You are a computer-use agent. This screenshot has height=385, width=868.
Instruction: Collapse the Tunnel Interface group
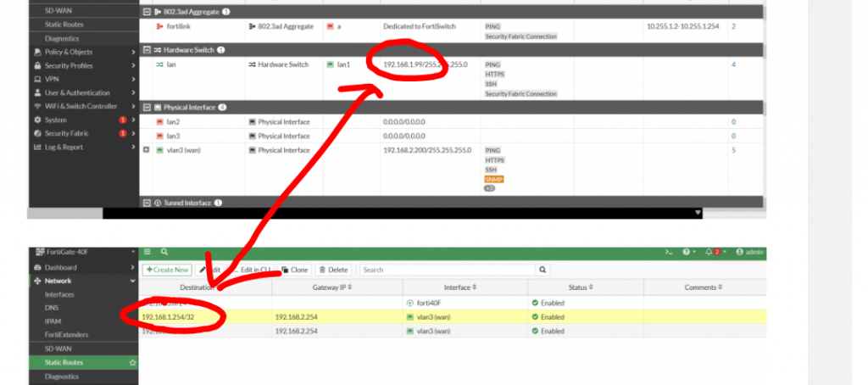click(147, 204)
